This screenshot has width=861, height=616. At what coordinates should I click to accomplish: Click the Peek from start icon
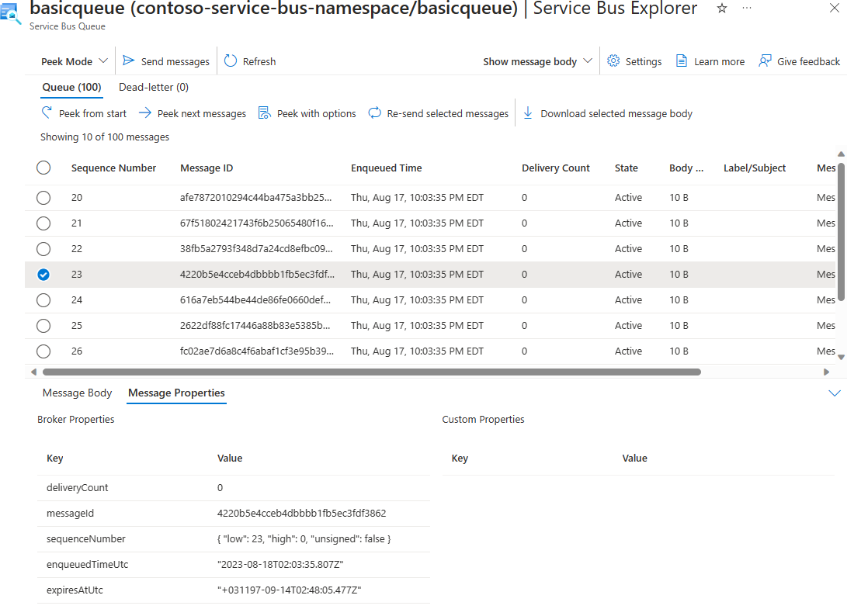pos(47,112)
